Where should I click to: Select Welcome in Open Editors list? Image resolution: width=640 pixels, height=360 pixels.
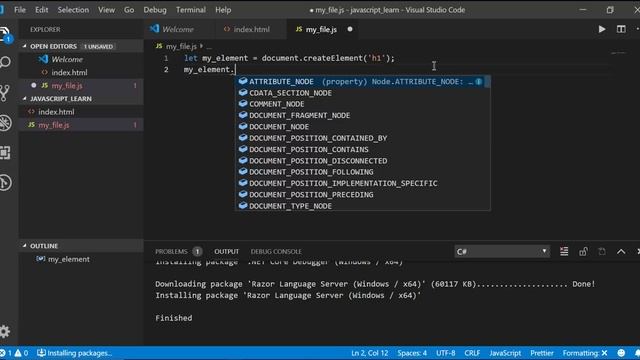click(x=82, y=59)
